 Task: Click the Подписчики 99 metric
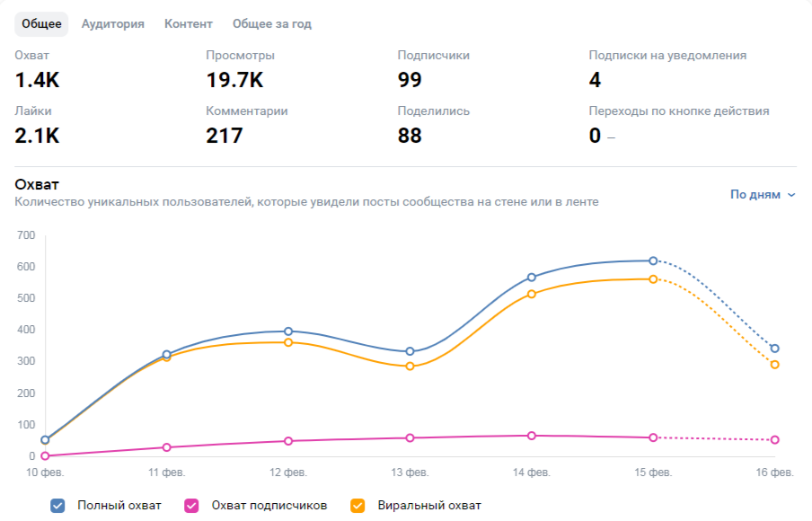click(x=433, y=70)
